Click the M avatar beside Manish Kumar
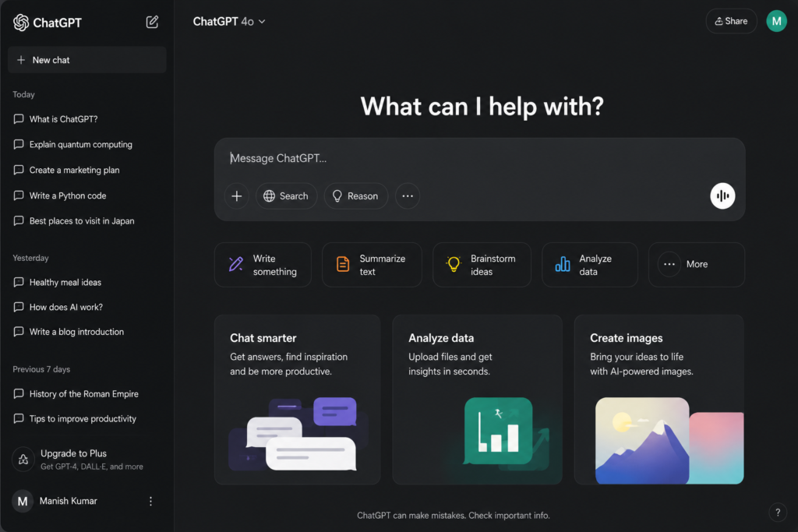The width and height of the screenshot is (798, 532). pyautogui.click(x=23, y=501)
